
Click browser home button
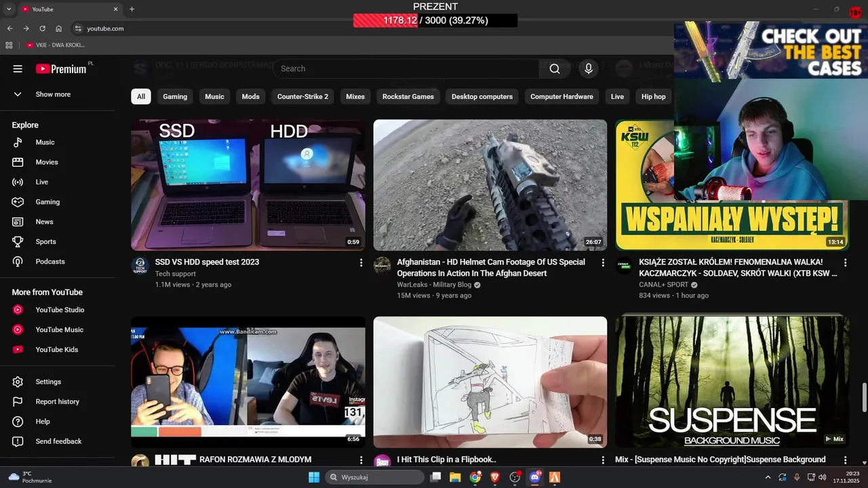coord(58,28)
